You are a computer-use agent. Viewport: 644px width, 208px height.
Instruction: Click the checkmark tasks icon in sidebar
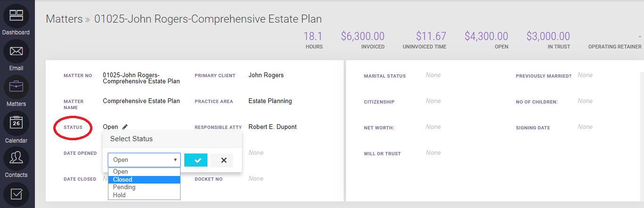pos(16,194)
